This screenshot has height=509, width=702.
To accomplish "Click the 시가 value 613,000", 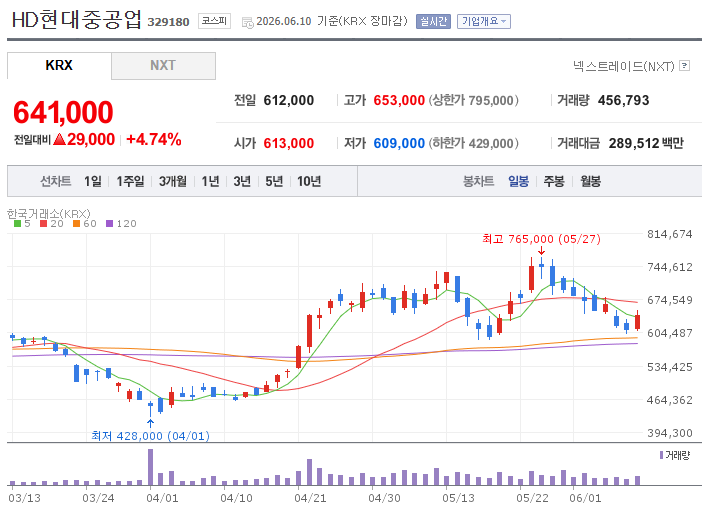I will point(289,143).
